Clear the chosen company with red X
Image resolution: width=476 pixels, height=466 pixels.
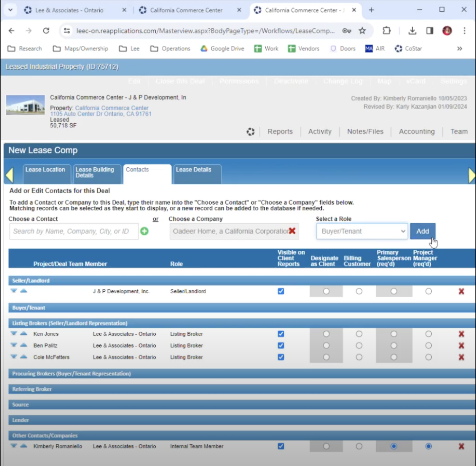[x=292, y=231]
